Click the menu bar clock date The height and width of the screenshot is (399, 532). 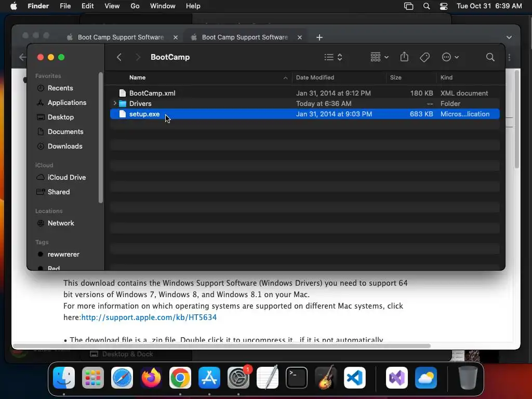[x=489, y=6]
